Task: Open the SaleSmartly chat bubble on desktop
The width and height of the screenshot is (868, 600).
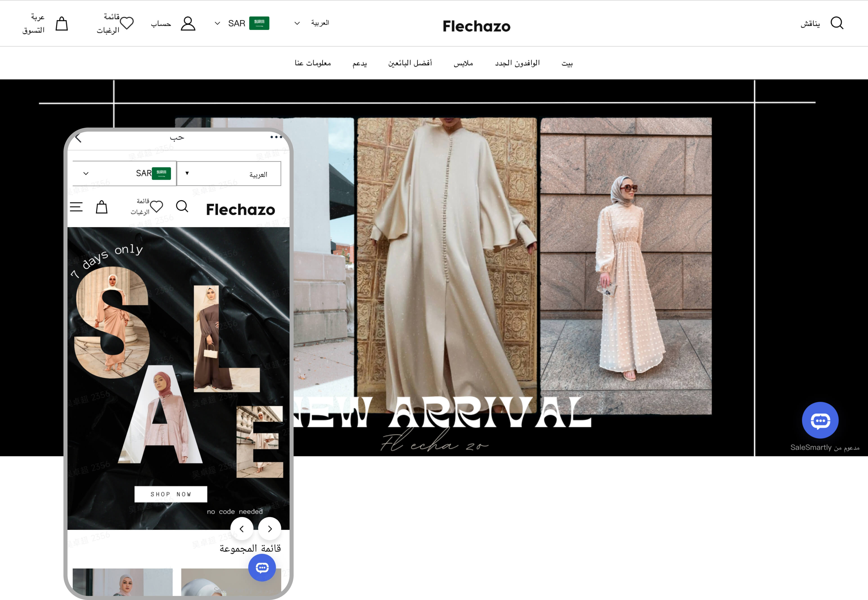Action: (x=820, y=420)
